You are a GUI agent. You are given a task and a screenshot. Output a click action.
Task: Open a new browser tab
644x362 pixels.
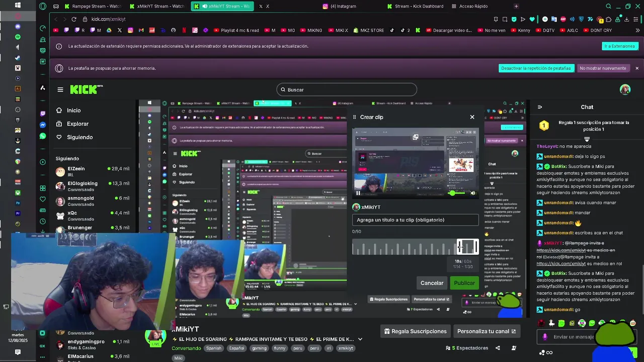point(516,6)
